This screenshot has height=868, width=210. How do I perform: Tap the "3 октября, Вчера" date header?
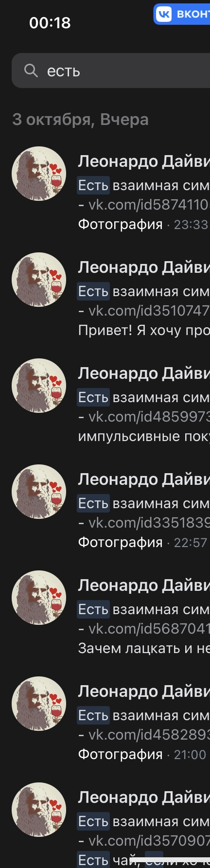80,120
